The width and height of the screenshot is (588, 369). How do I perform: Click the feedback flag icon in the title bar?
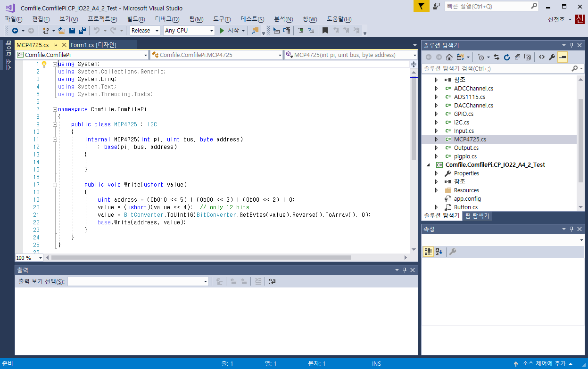tap(421, 7)
